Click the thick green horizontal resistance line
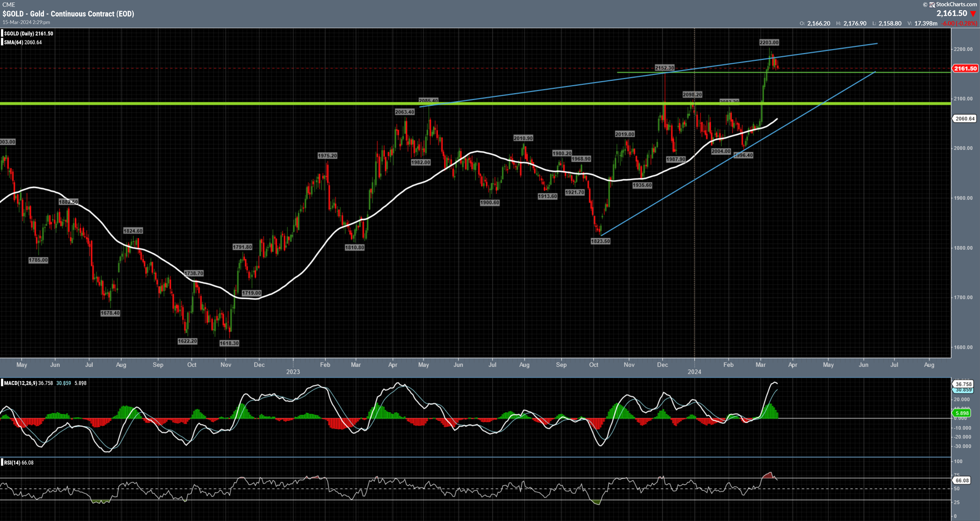The image size is (980, 521). tap(204, 104)
